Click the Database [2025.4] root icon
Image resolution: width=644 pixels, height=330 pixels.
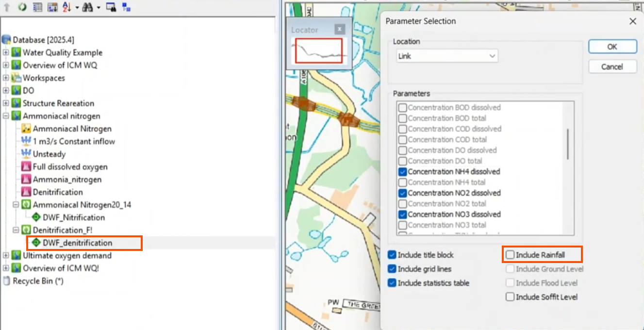pyautogui.click(x=6, y=39)
